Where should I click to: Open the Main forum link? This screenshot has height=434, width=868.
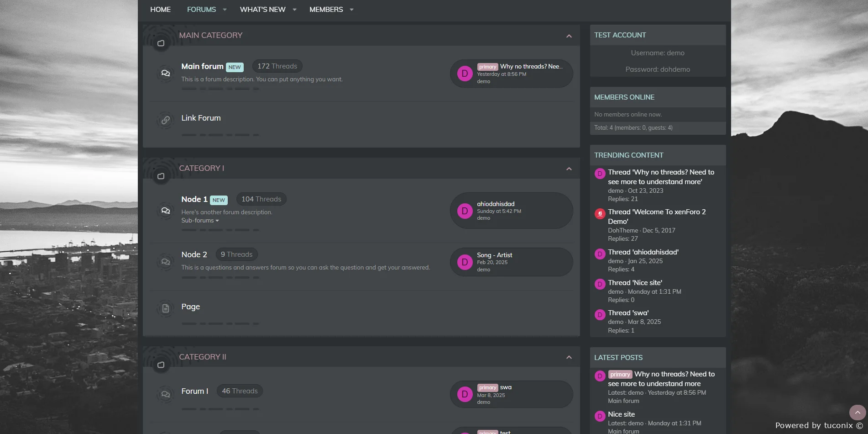pos(202,66)
